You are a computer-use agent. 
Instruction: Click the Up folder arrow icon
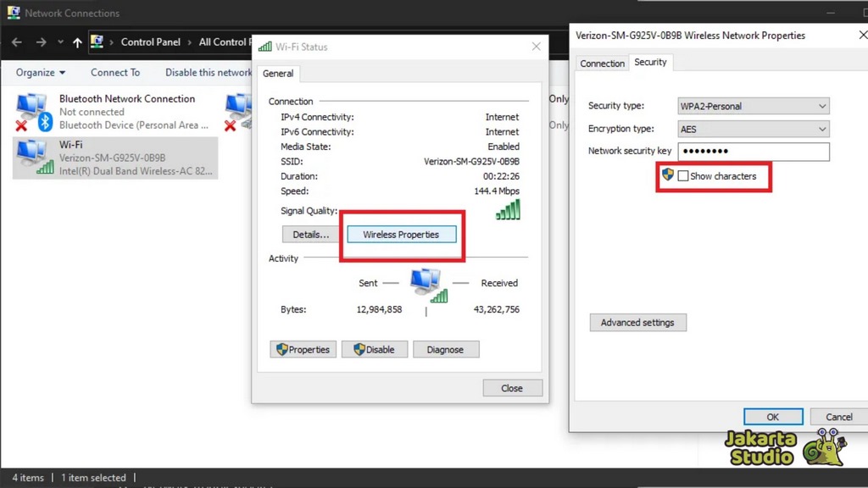(78, 42)
